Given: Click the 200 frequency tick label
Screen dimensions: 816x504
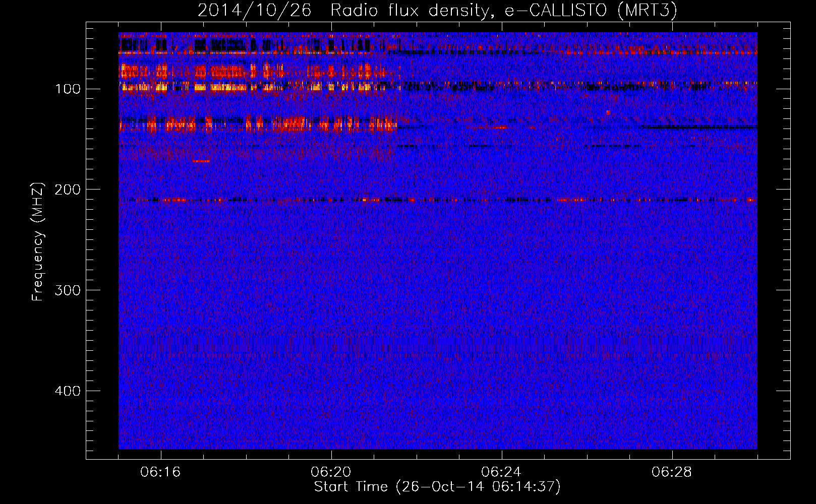Looking at the screenshot, I should click(x=67, y=190).
